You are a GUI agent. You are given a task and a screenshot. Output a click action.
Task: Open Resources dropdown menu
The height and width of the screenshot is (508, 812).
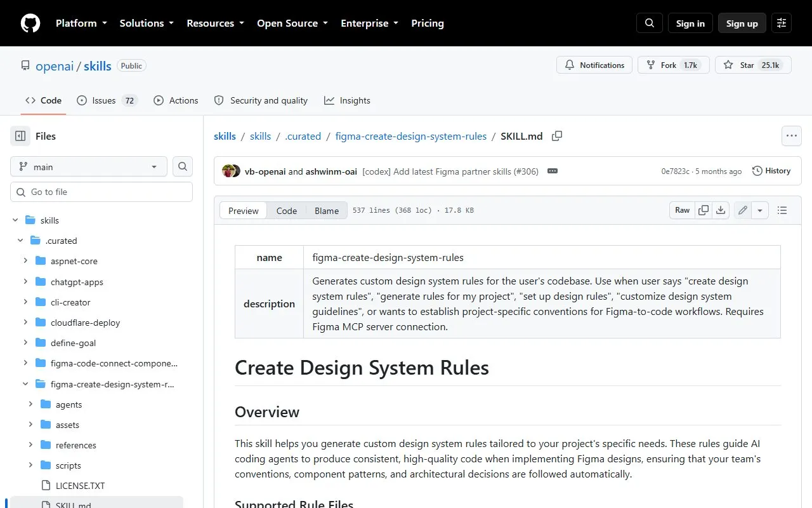[x=215, y=23]
